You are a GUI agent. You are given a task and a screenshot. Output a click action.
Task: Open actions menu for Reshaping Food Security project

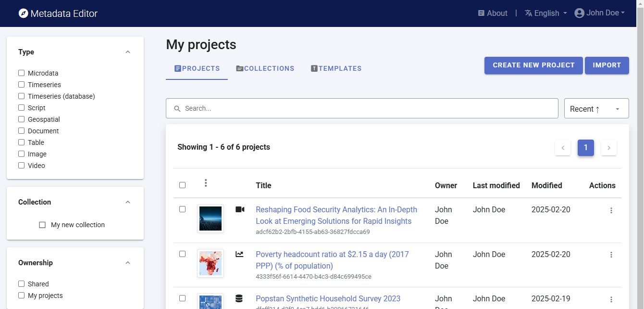tap(611, 210)
